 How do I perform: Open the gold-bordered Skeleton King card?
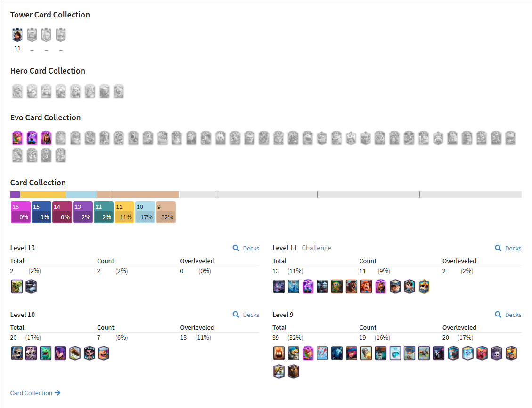click(424, 287)
